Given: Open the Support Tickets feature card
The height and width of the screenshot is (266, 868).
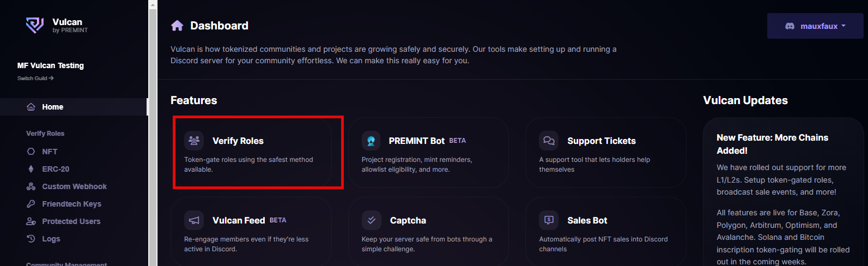Looking at the screenshot, I should [605, 153].
